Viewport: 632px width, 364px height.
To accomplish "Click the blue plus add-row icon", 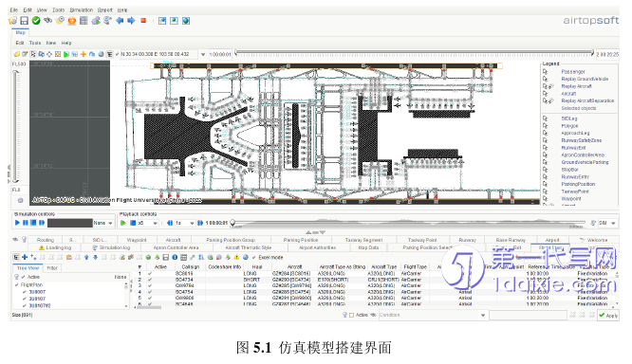I will (25, 257).
